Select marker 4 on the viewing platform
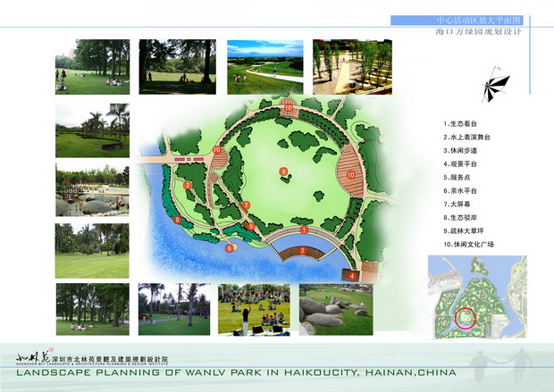554x392 pixels. tap(353, 276)
